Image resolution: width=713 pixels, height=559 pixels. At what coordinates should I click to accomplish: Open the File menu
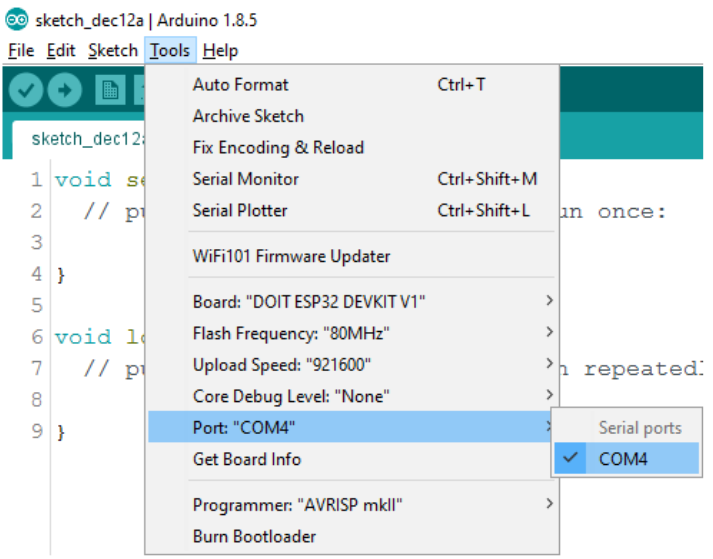(x=20, y=50)
